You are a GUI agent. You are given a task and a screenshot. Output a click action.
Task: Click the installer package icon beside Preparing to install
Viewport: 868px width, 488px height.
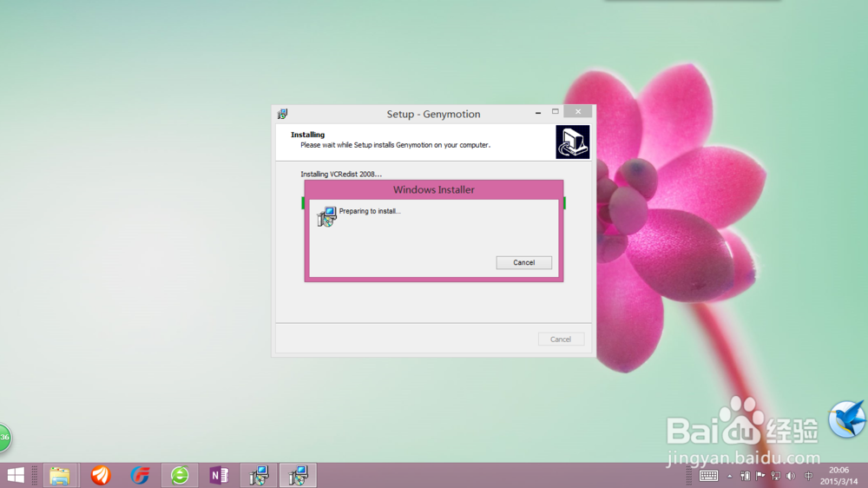coord(326,216)
